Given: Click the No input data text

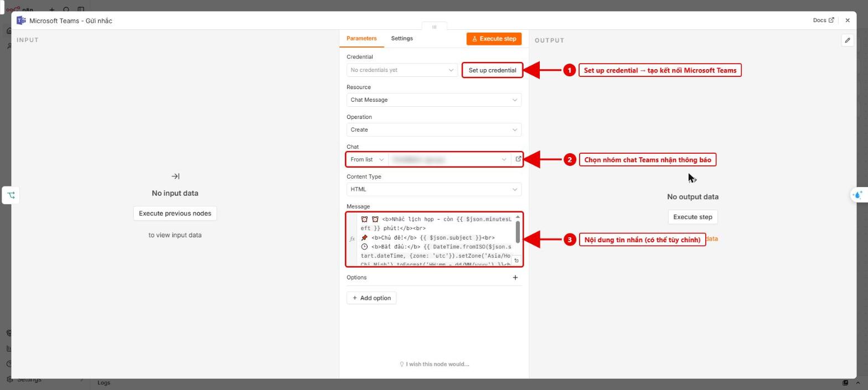Looking at the screenshot, I should click(175, 194).
